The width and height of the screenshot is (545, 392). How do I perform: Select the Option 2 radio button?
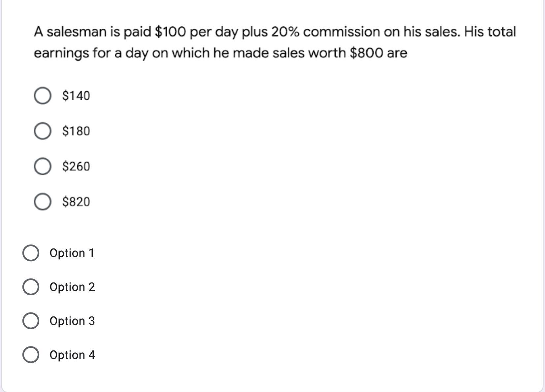pos(31,287)
